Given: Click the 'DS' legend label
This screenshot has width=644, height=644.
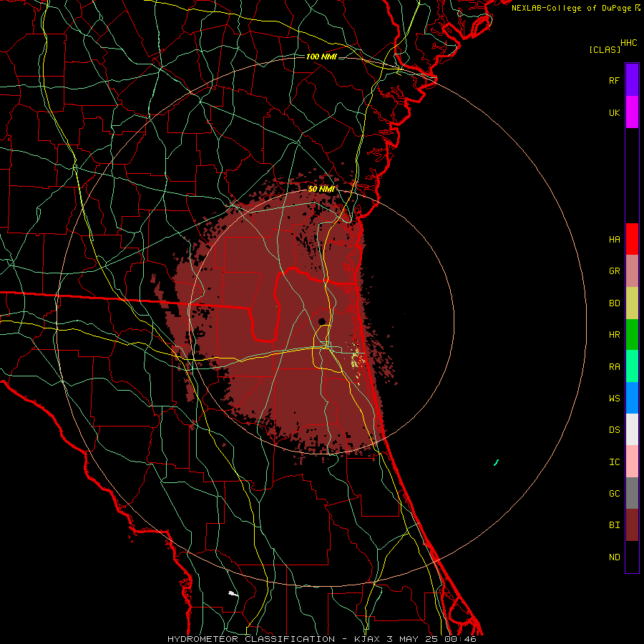Looking at the screenshot, I should tap(614, 430).
